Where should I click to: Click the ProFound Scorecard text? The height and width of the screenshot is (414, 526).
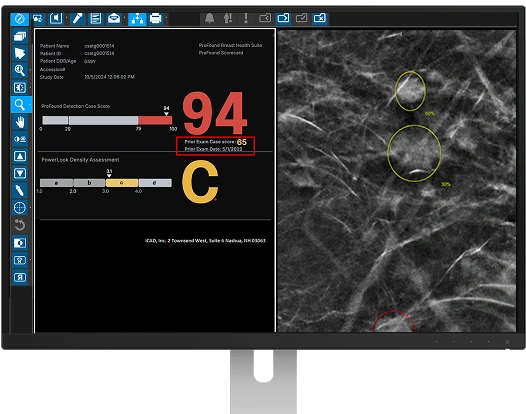coord(221,53)
